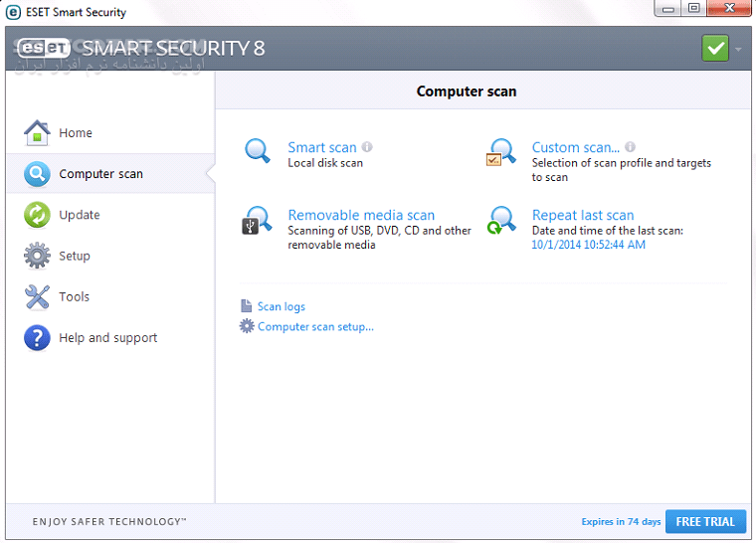Launch Removable media scan

[x=361, y=215]
